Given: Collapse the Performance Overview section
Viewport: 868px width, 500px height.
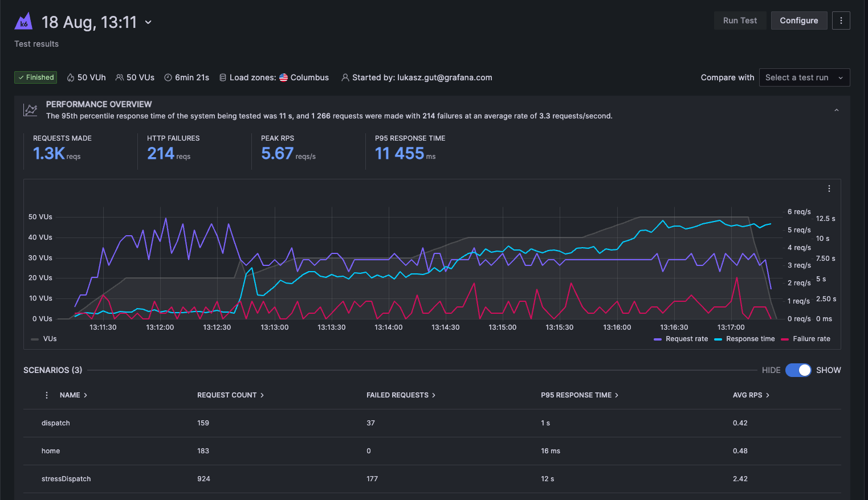Looking at the screenshot, I should (836, 110).
